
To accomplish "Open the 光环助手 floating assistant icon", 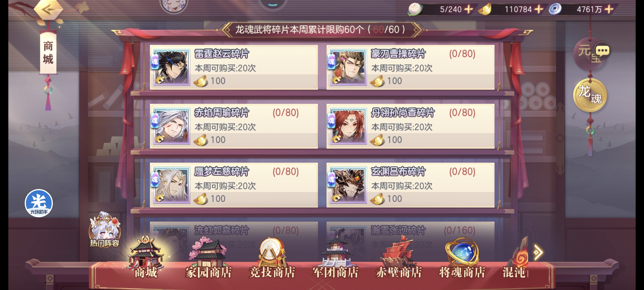I will click(39, 203).
